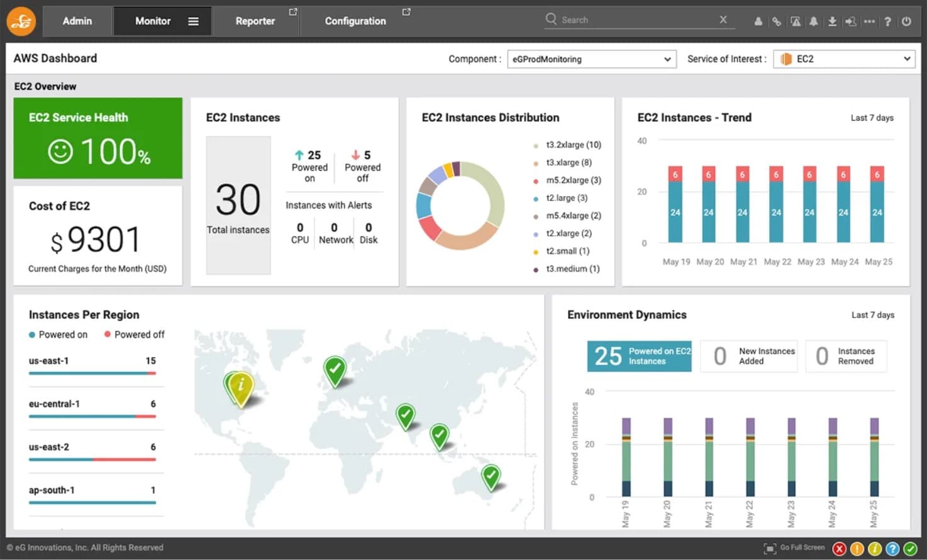927x560 pixels.
Task: Click the ap-south-1 region row
Action: tap(92, 495)
